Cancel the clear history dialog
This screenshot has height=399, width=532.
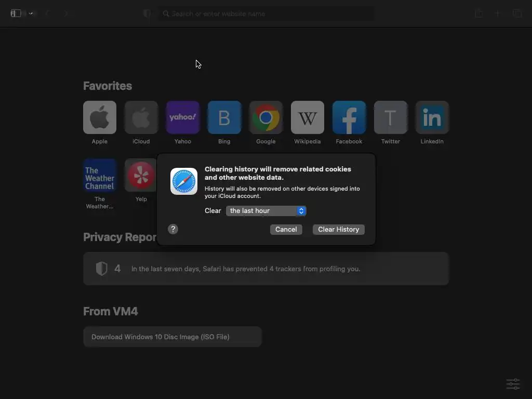(x=286, y=229)
